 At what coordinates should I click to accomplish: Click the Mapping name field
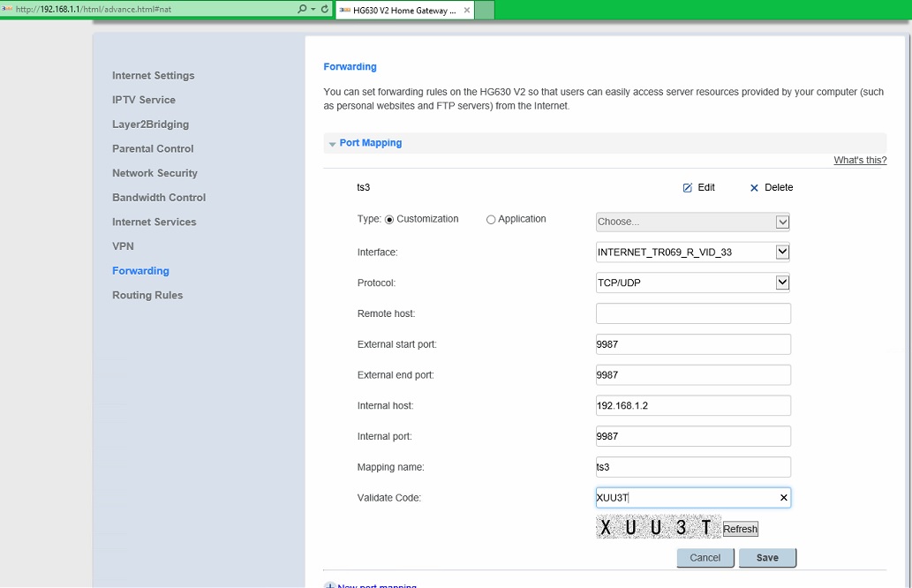click(693, 467)
